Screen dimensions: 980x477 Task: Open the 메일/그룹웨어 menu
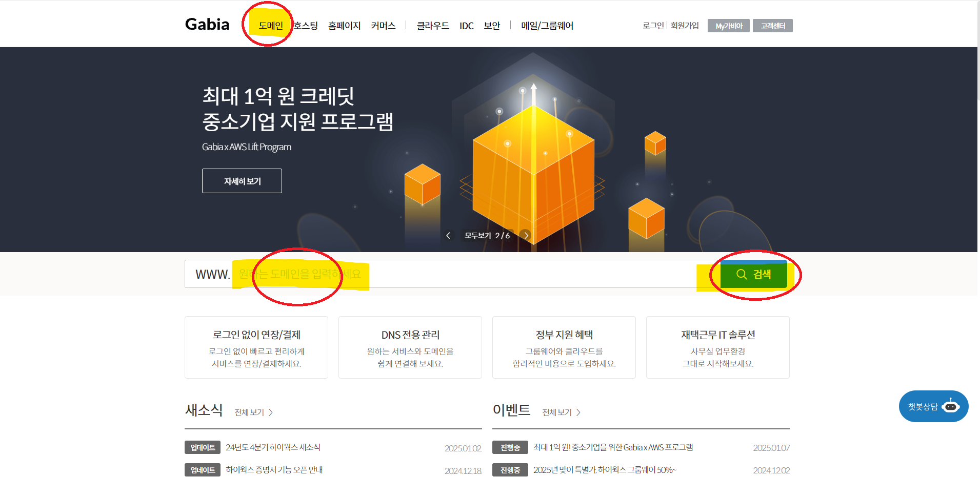[547, 26]
